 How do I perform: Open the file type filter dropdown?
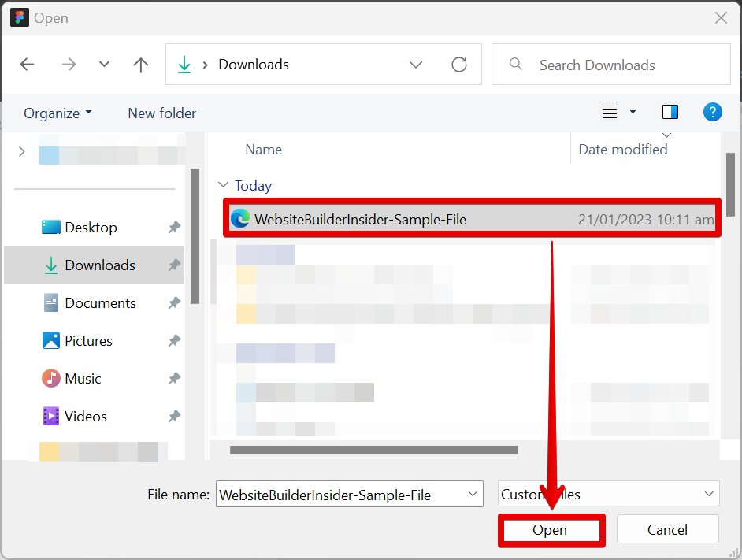pos(609,495)
